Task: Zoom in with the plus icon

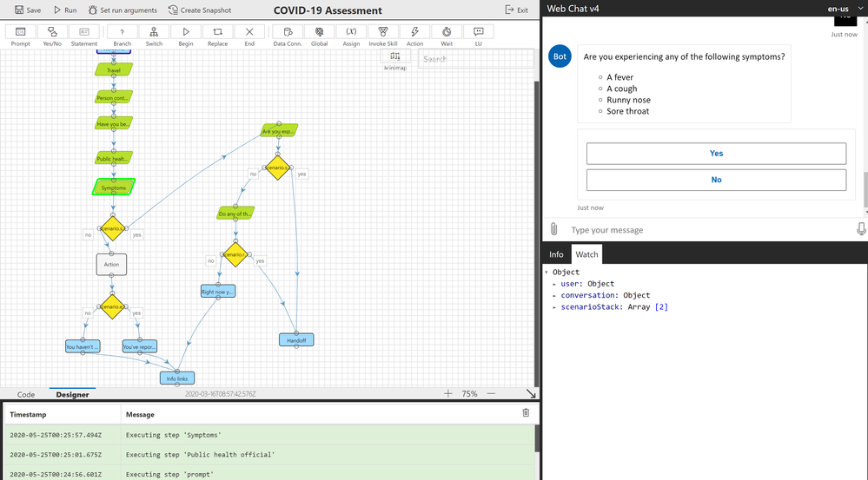Action: 447,394
